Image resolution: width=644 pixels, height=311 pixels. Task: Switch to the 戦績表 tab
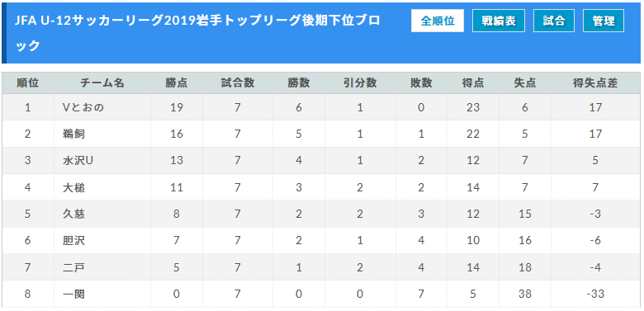click(499, 21)
